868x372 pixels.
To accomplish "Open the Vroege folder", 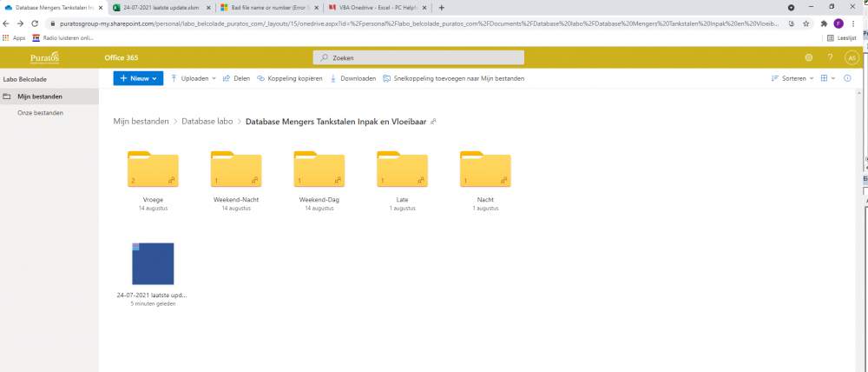I will click(x=153, y=170).
